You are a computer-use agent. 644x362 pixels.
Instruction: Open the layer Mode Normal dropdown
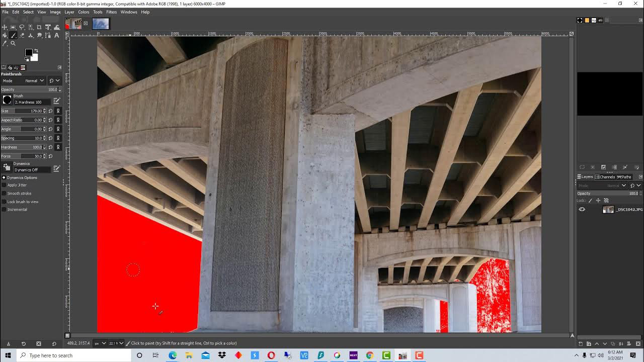[x=617, y=185]
